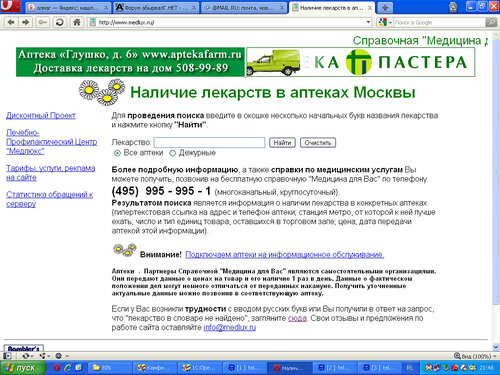This screenshot has height=375, width=500.
Task: Click the Найти button
Action: [282, 143]
